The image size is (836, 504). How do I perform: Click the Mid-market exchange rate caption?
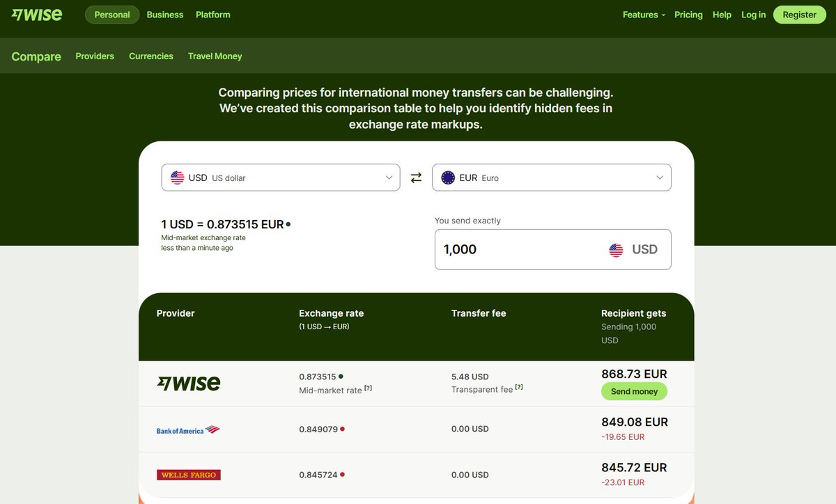point(203,238)
